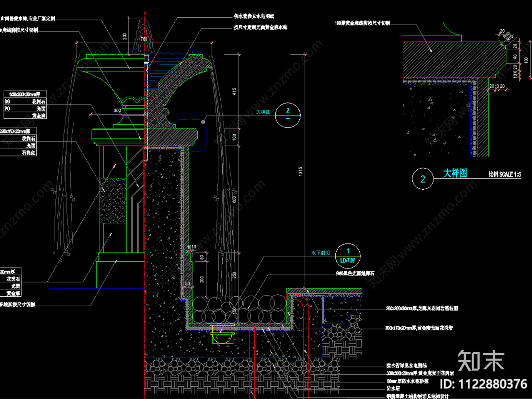Click the small cyan 大样图 callout label
Image resolution: width=532 pixels, height=399 pixels.
pos(263,112)
